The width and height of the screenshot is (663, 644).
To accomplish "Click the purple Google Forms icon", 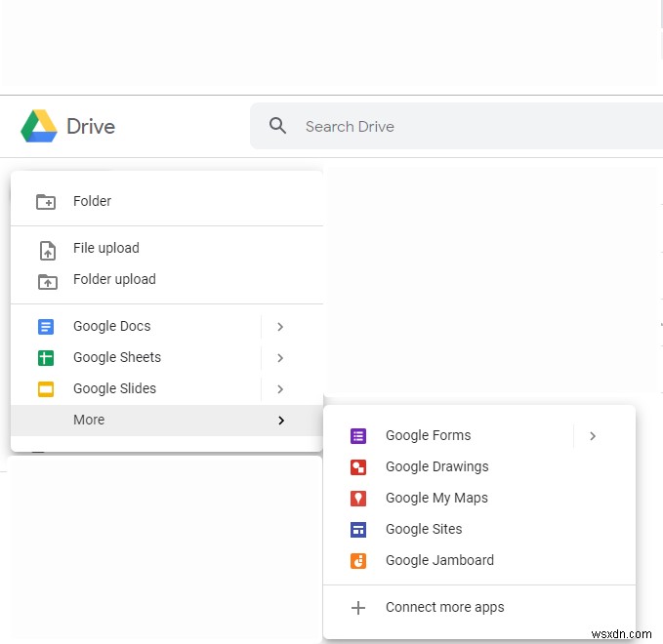I will coord(358,435).
